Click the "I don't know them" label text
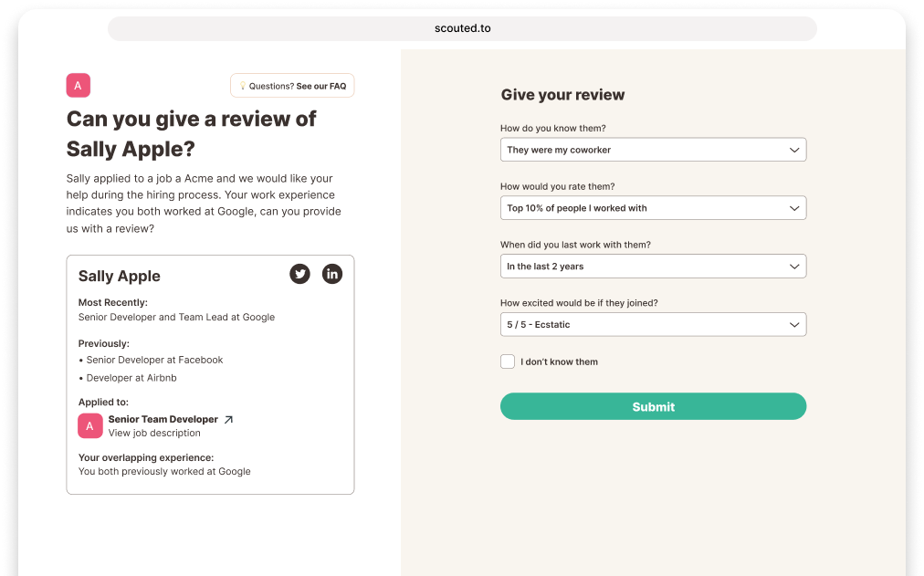The image size is (924, 576). 560,362
